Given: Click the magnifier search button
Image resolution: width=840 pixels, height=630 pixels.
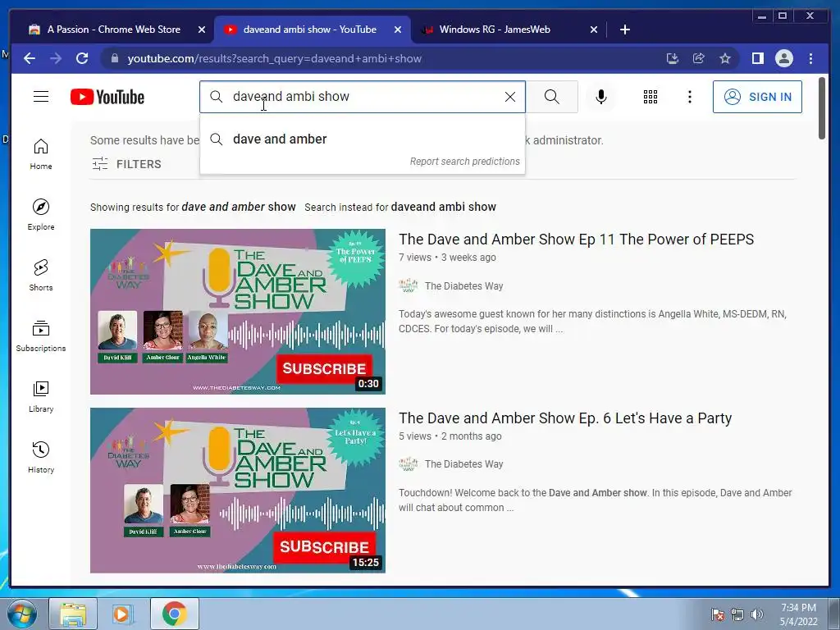Looking at the screenshot, I should (552, 97).
